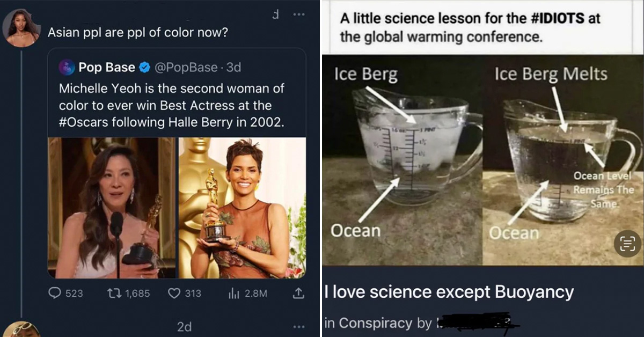Expand the lower reply's ellipsis menu
Image resolution: width=644 pixels, height=337 pixels.
tap(299, 326)
